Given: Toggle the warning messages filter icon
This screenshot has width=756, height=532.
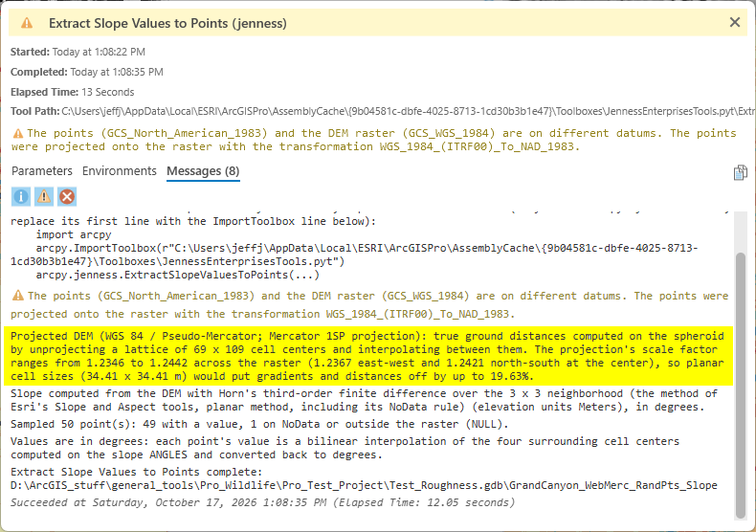Looking at the screenshot, I should pos(44,196).
